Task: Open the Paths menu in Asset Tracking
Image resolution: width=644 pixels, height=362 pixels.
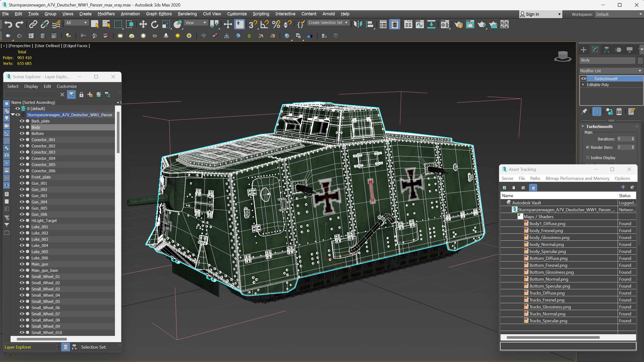Action: pos(535,178)
